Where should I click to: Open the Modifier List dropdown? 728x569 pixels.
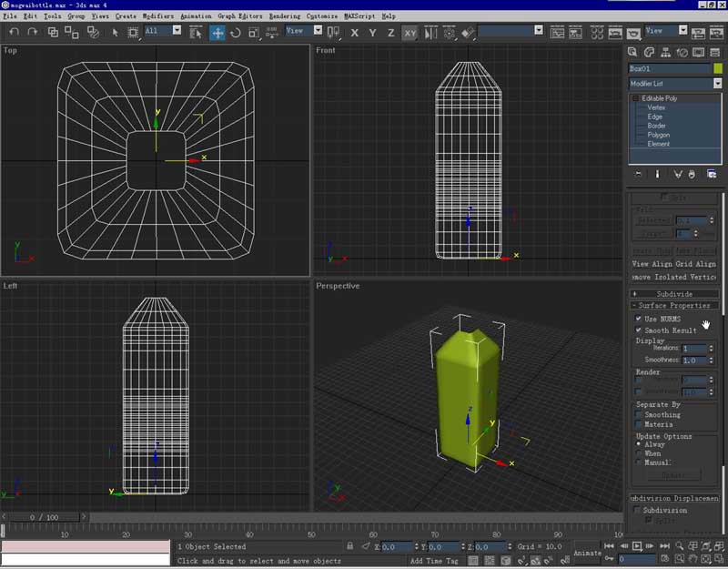pyautogui.click(x=717, y=83)
